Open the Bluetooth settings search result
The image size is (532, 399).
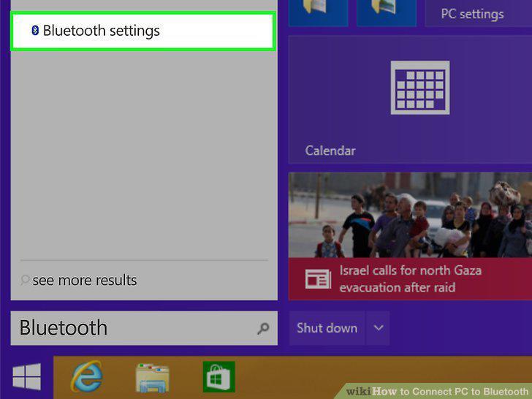tap(142, 31)
